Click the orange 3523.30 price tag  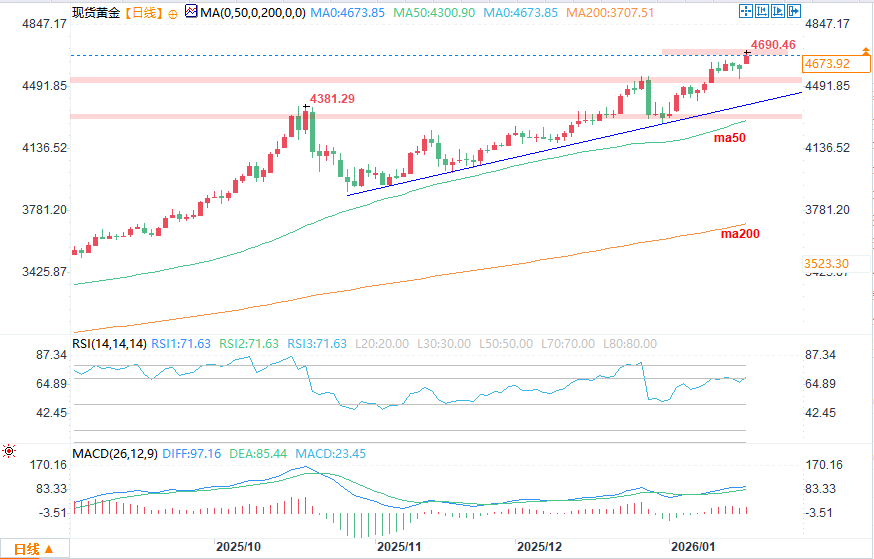836,264
